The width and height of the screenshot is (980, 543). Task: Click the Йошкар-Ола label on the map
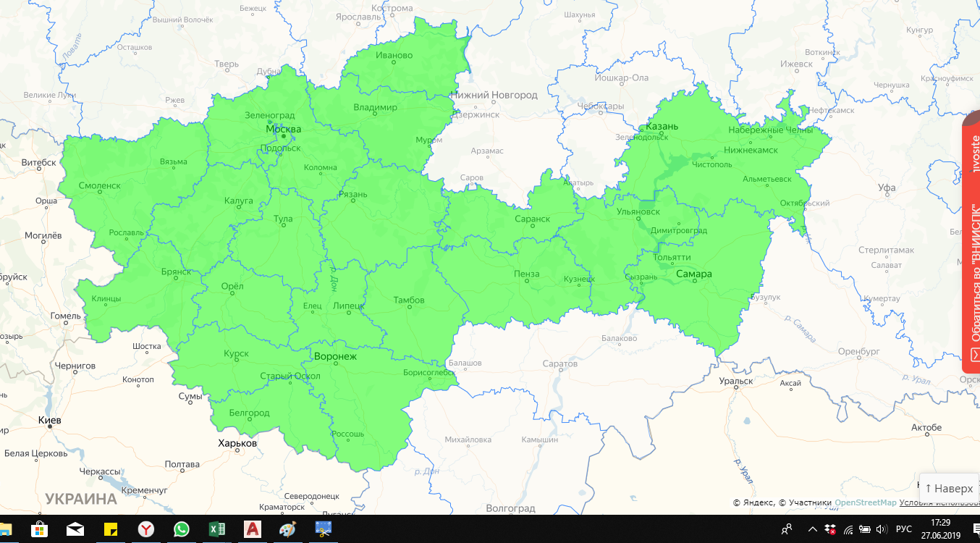pos(621,77)
